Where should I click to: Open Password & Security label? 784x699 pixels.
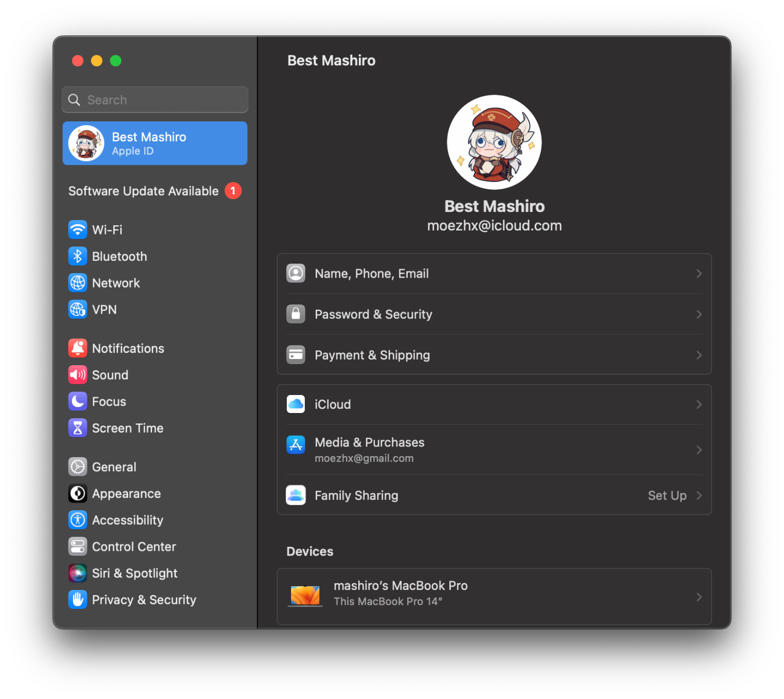pyautogui.click(x=373, y=314)
